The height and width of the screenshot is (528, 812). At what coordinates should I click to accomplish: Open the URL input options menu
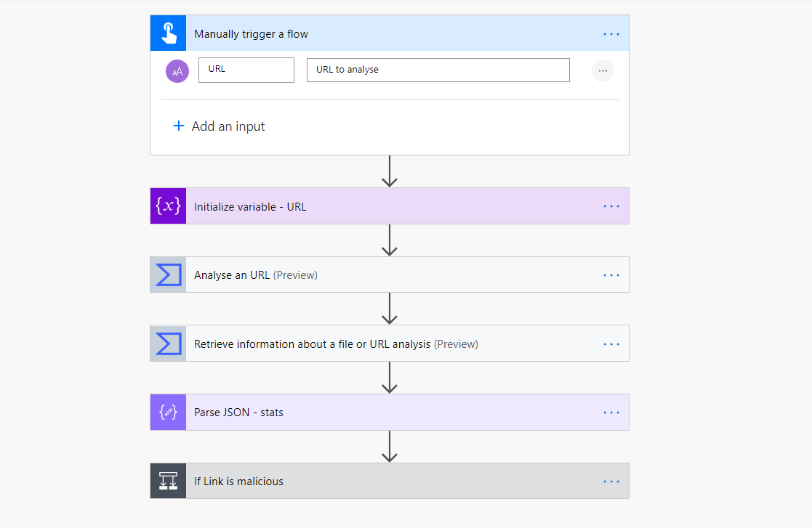(602, 70)
